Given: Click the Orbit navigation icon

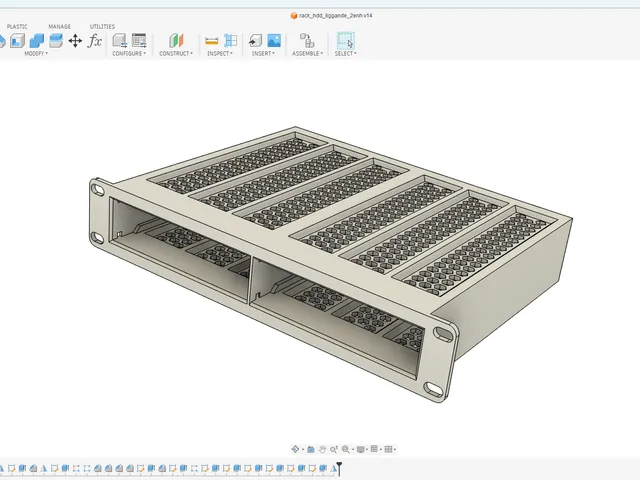Looking at the screenshot, I should click(295, 449).
